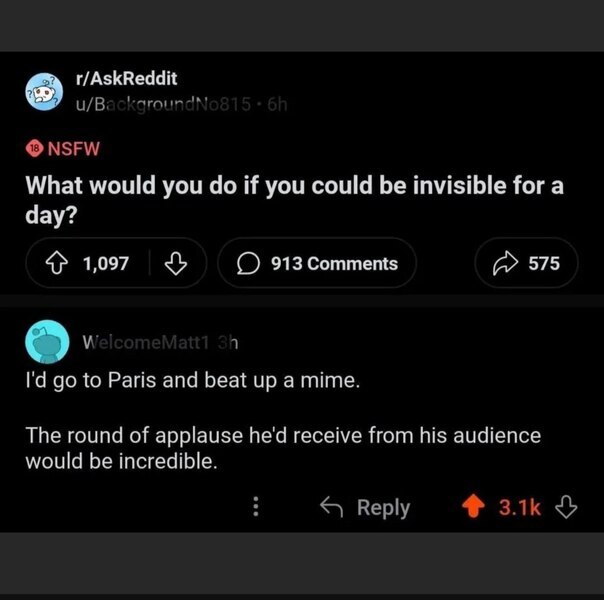604x600 pixels.
Task: View WelcomeMatt1's avatar
Action: (46, 342)
